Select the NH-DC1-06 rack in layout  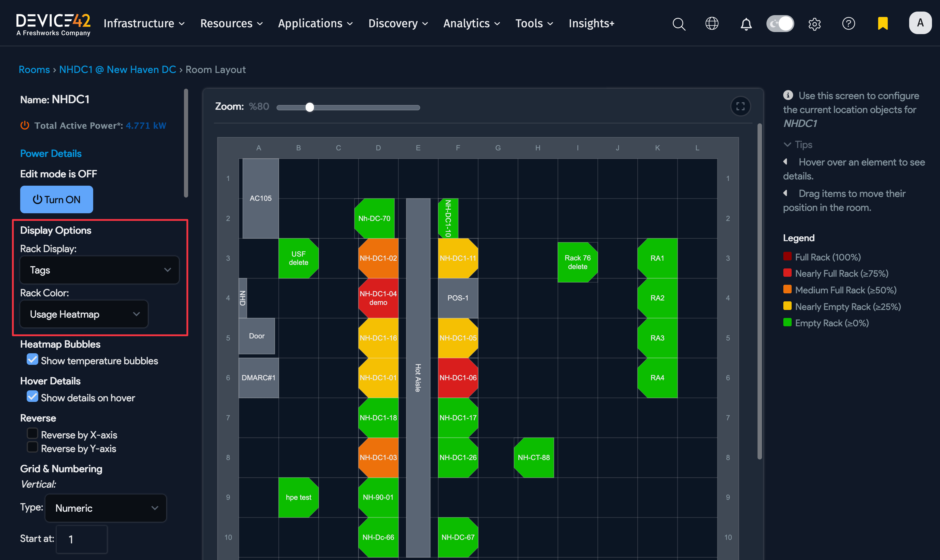click(458, 378)
